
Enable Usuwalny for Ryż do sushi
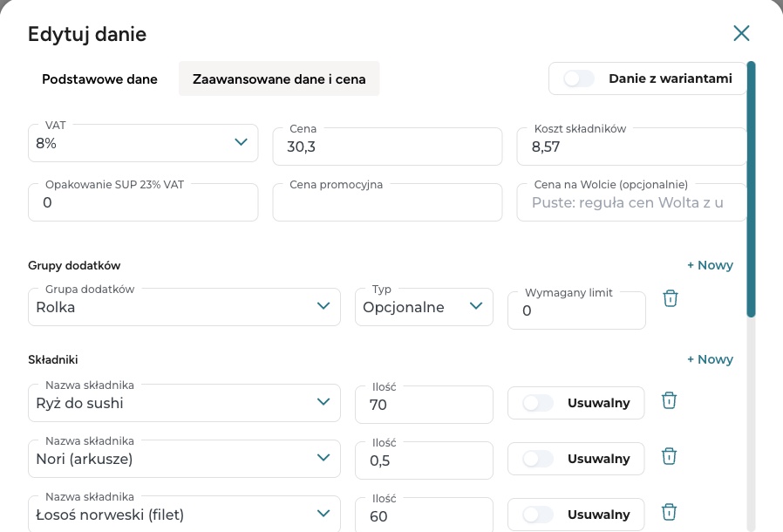point(538,403)
